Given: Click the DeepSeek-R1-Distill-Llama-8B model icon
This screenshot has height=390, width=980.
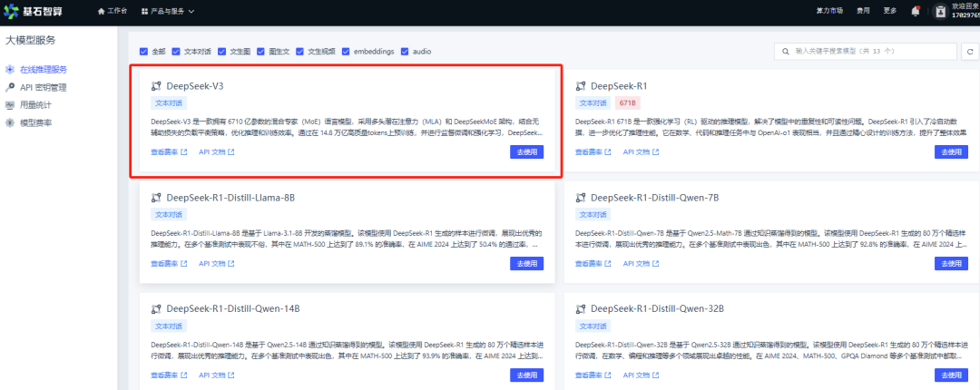Looking at the screenshot, I should (x=156, y=198).
